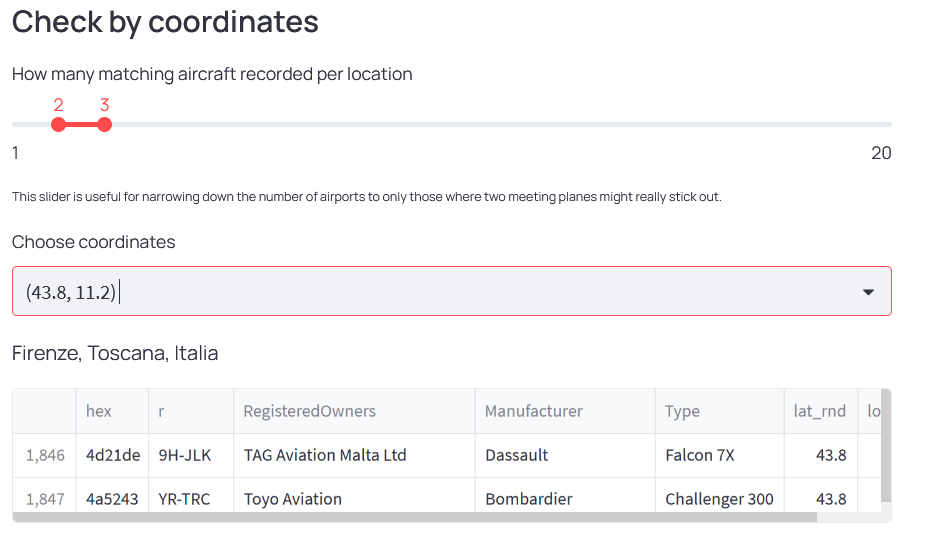Select the 4d21de hex cell
Viewport: 942px width, 545px height.
click(112, 455)
